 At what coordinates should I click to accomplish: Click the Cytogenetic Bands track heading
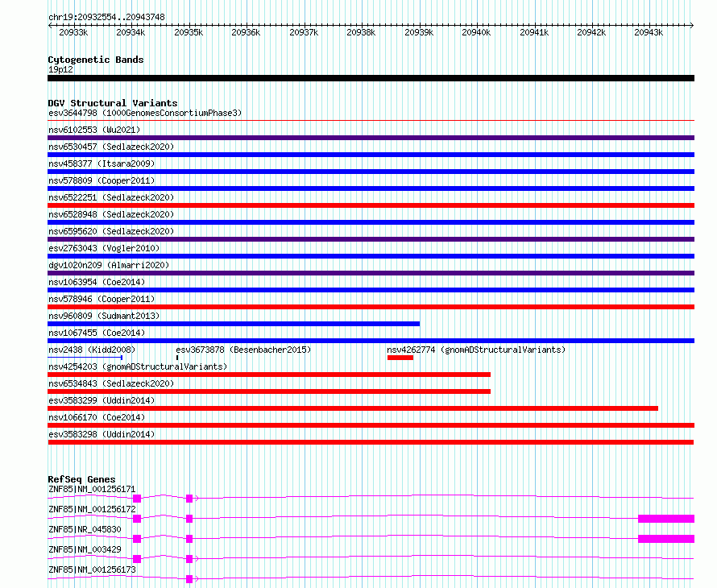(x=96, y=60)
